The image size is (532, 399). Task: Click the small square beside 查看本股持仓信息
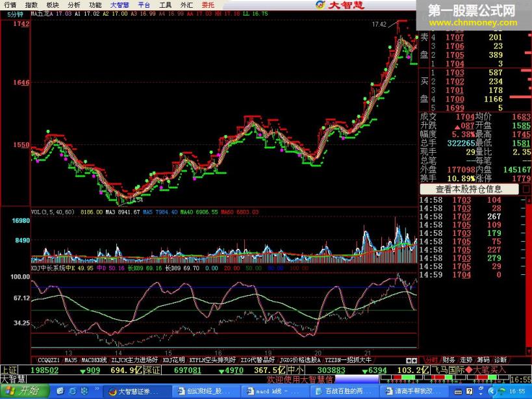pos(526,189)
